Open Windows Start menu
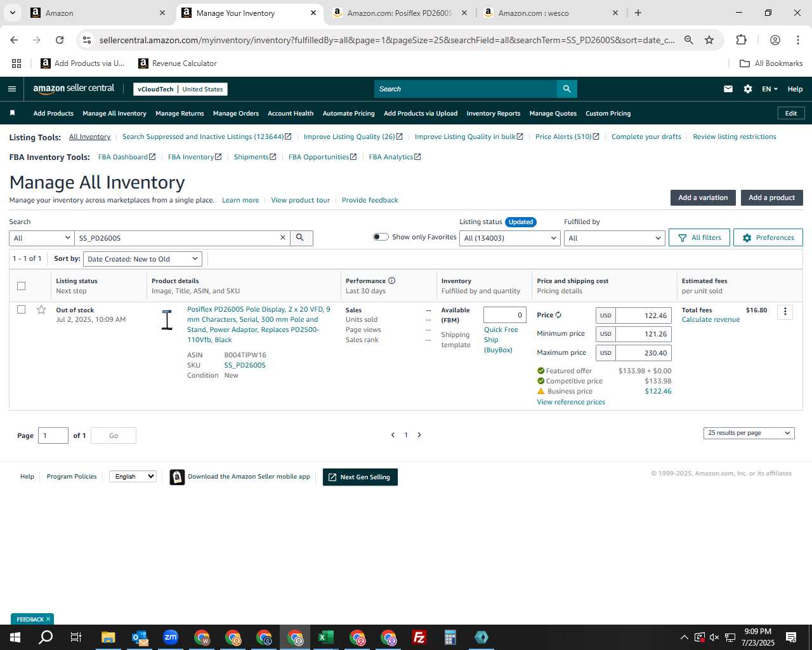Image resolution: width=812 pixels, height=650 pixels. 15,637
